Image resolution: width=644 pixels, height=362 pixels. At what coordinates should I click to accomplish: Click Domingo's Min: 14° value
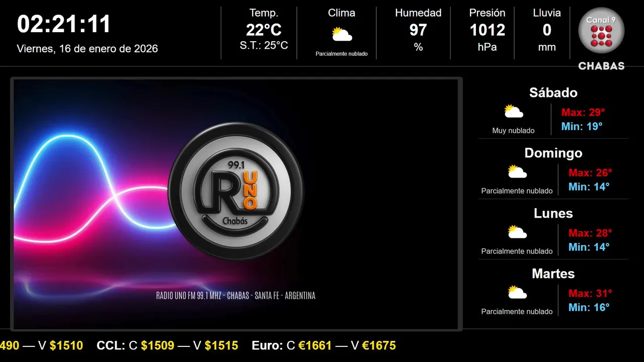pos(589,187)
